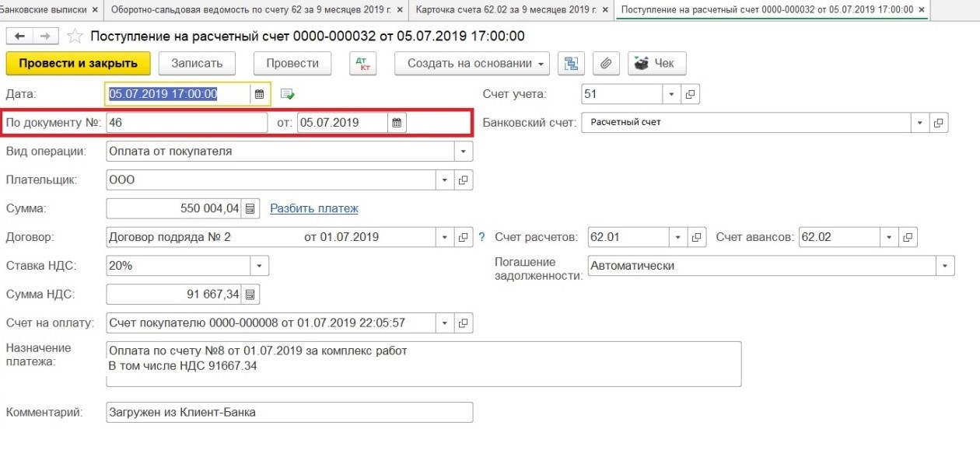Expand the Вид операции dropdown
The height and width of the screenshot is (457, 980).
pyautogui.click(x=464, y=152)
